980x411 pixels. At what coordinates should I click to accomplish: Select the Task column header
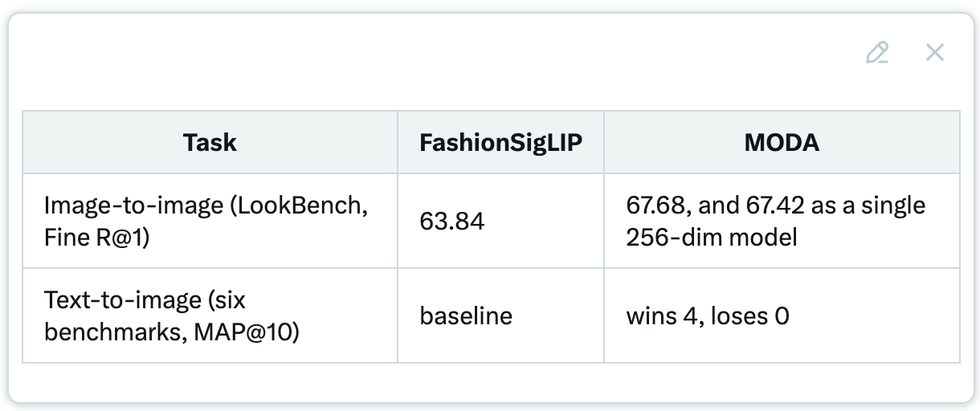tap(210, 143)
